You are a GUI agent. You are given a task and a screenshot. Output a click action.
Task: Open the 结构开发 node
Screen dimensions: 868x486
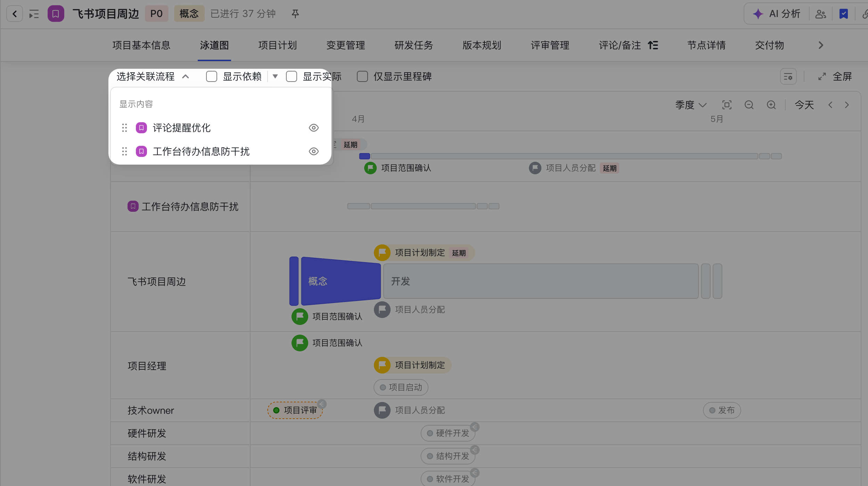pos(448,456)
